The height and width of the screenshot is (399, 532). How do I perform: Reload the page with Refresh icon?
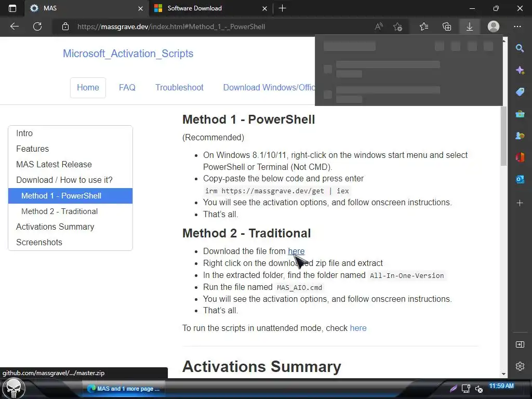tap(37, 26)
